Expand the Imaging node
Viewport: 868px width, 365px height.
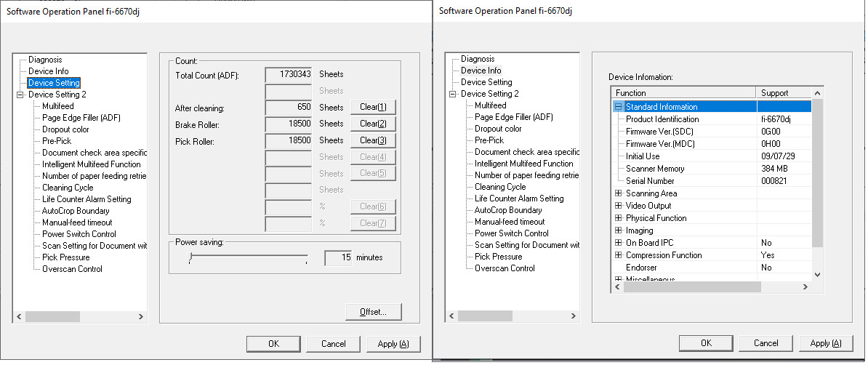[x=619, y=231]
